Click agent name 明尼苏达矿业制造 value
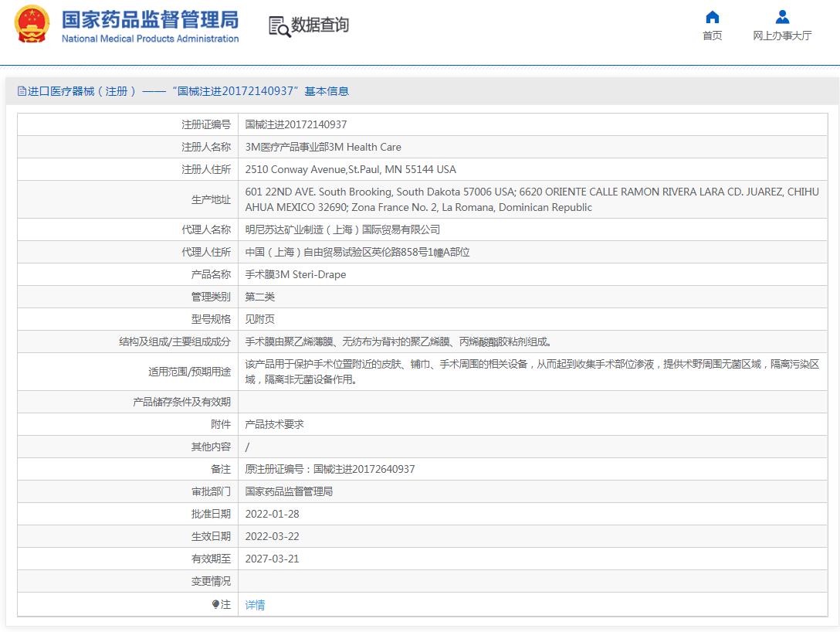 [x=342, y=229]
